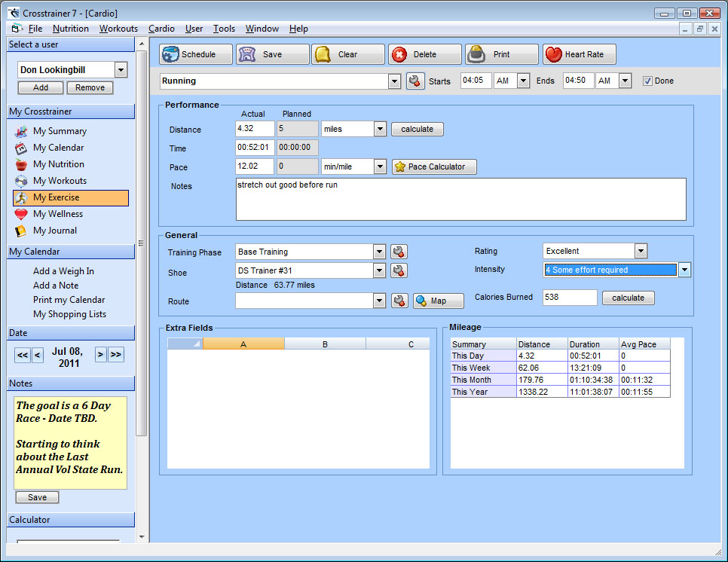Image resolution: width=728 pixels, height=562 pixels.
Task: Click Print my Calendar link
Action: click(x=69, y=300)
